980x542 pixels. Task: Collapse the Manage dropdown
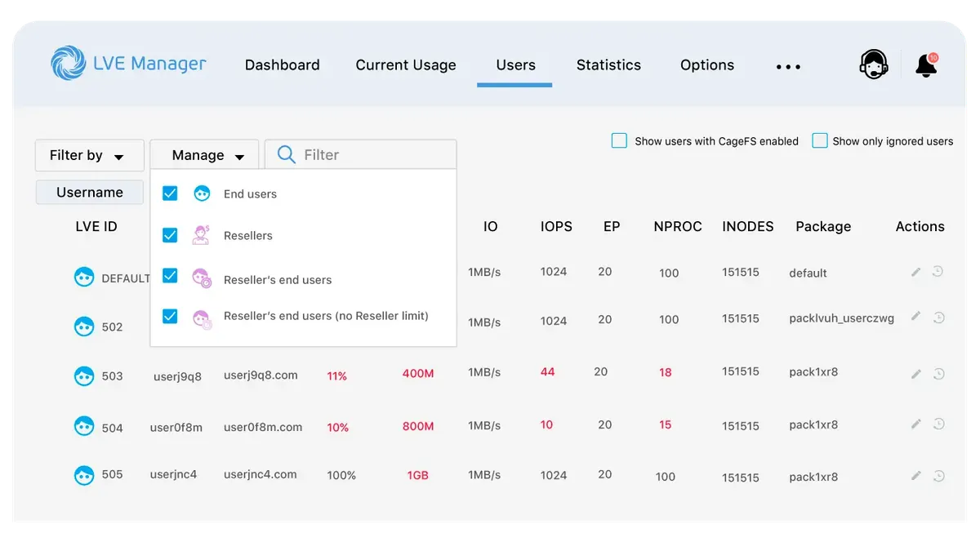pos(204,155)
